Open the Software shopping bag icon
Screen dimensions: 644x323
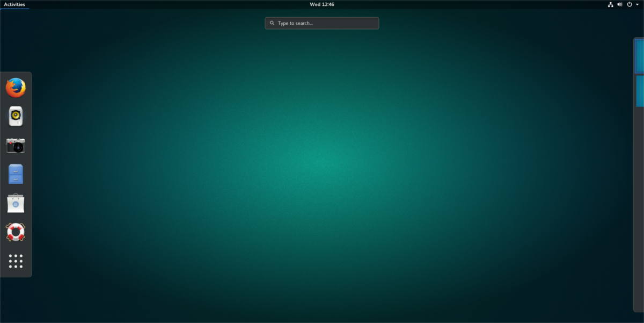(x=16, y=203)
